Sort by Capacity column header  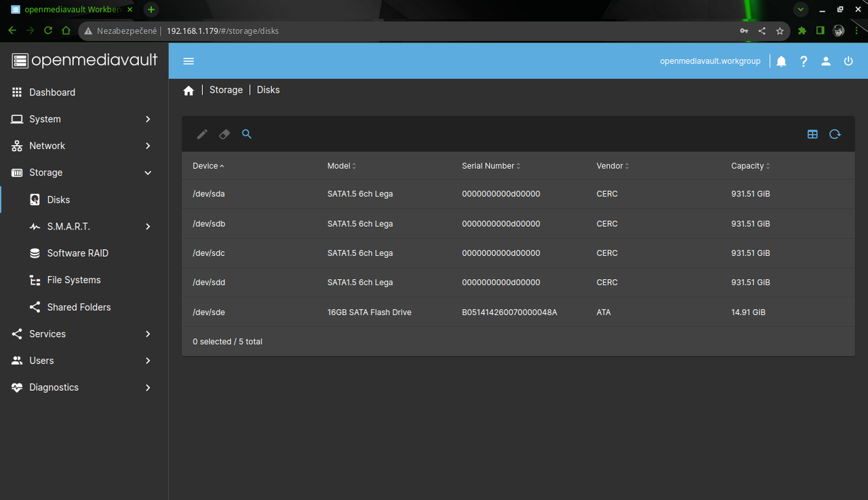(750, 166)
